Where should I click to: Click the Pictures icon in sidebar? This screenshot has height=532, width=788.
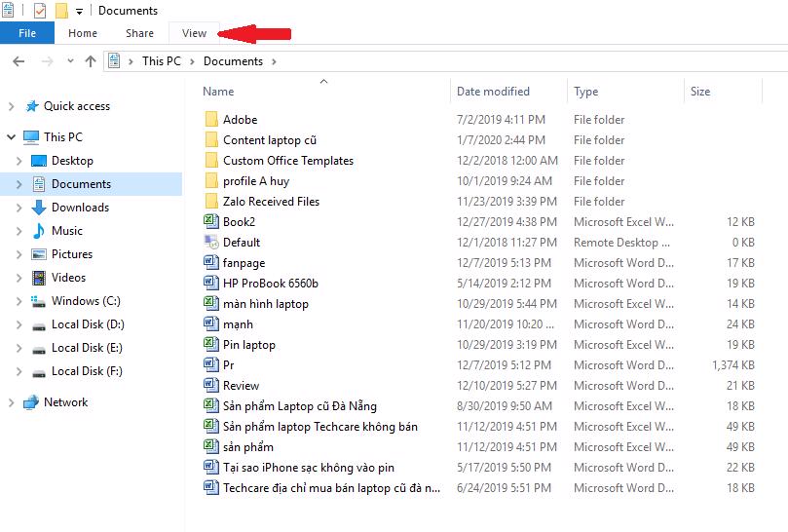coord(39,254)
